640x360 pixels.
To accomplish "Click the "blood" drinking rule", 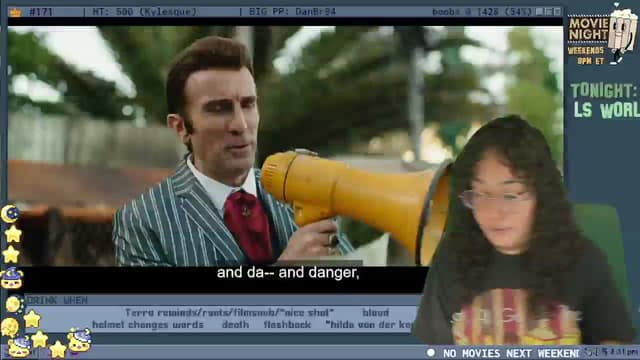I will click(x=376, y=313).
